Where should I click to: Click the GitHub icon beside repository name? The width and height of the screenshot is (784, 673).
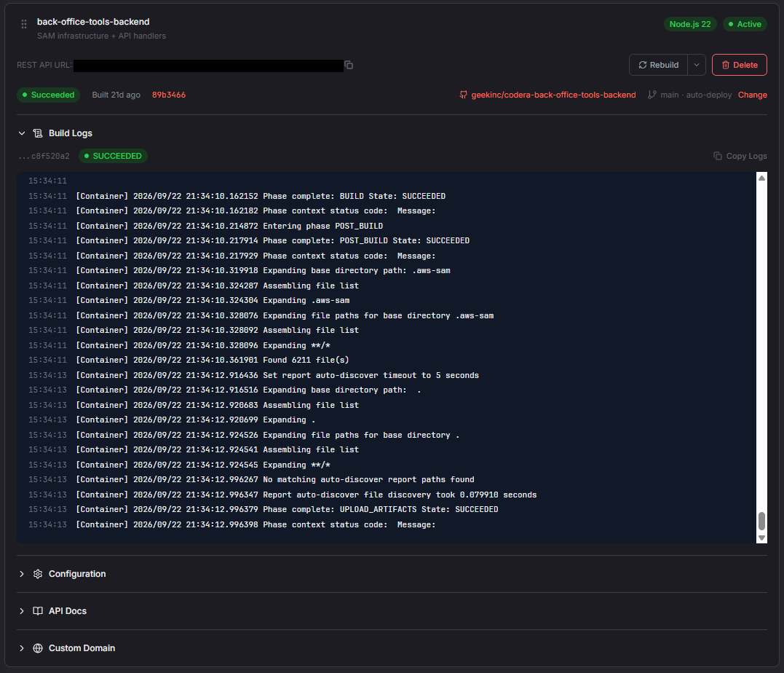[463, 95]
